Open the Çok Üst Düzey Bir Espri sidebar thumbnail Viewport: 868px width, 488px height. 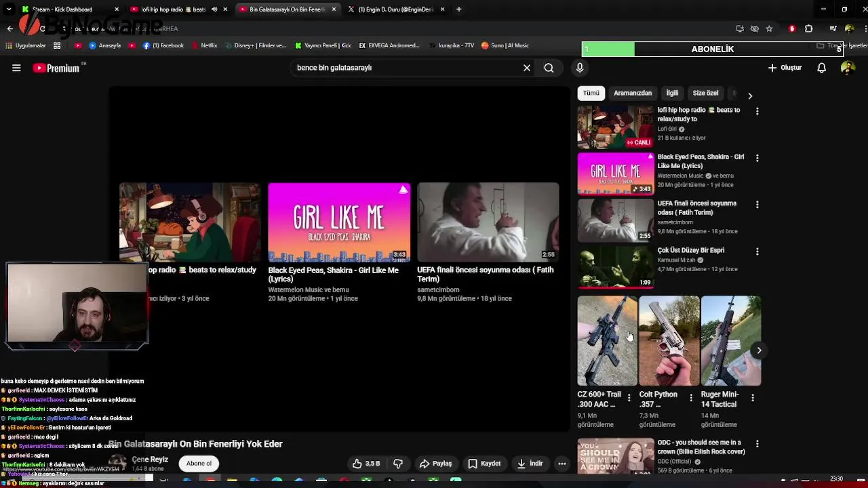coord(616,267)
